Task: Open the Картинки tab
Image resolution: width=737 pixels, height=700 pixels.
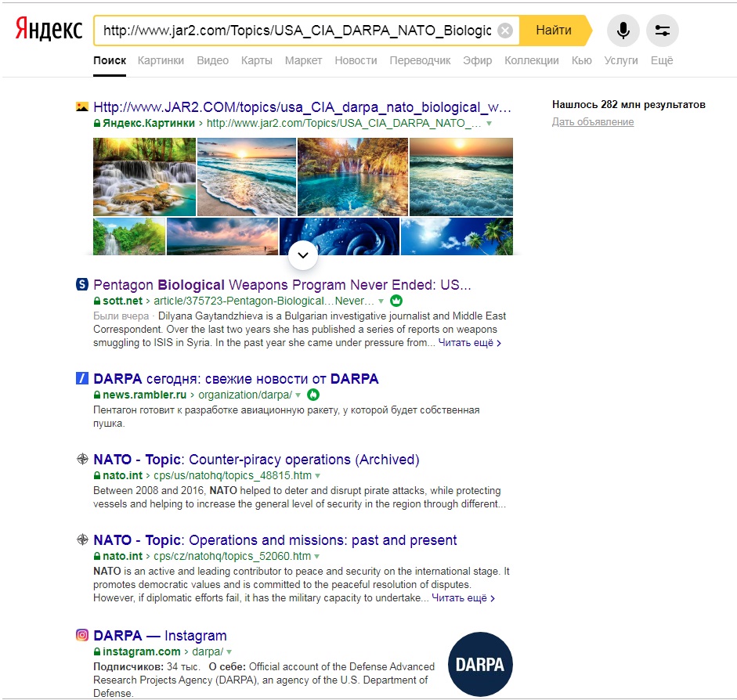Action: [161, 60]
